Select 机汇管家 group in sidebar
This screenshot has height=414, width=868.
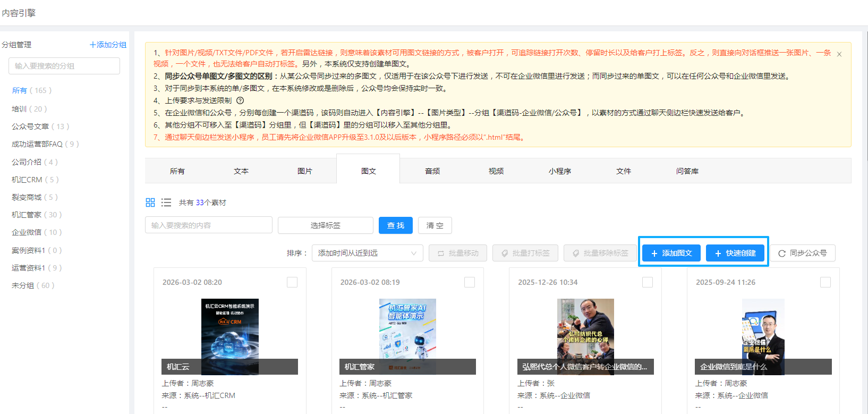[x=37, y=215]
